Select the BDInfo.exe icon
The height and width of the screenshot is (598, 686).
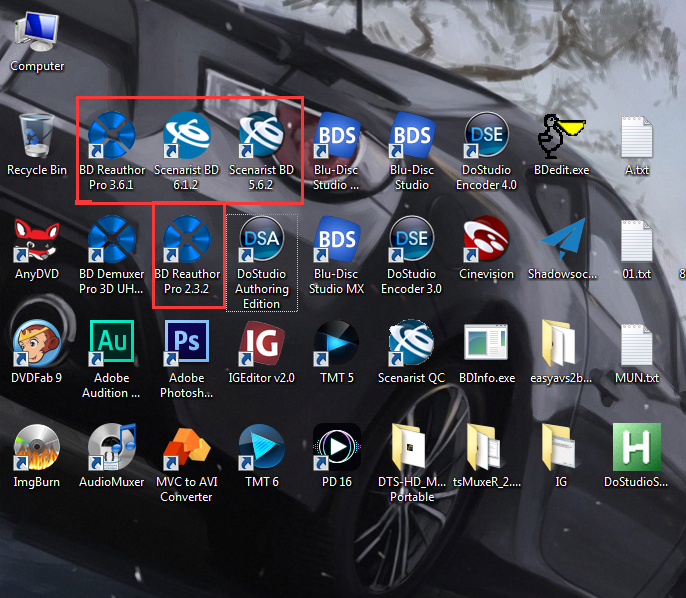pyautogui.click(x=486, y=342)
